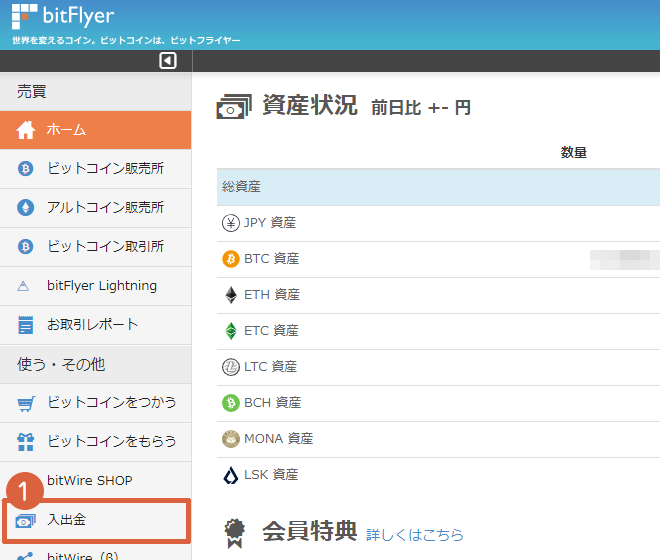Click the 資産状況 heading

[310, 105]
